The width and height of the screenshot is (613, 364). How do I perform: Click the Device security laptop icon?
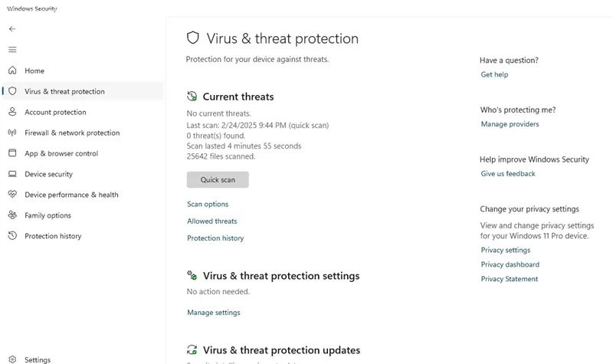click(x=12, y=174)
